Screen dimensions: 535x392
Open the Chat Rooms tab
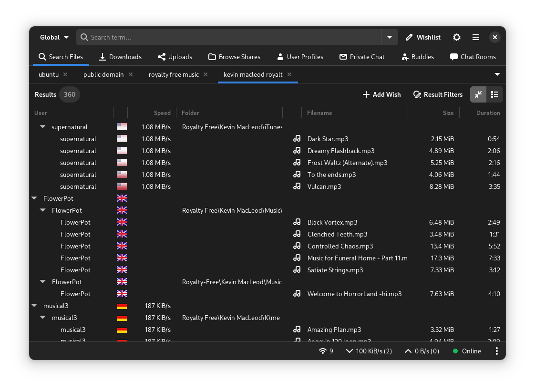[x=473, y=57]
